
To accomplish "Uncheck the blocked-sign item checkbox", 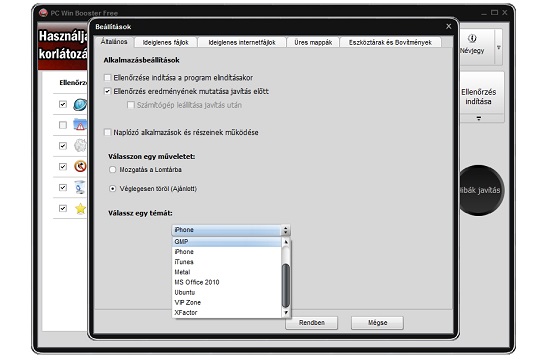I will tap(63, 166).
